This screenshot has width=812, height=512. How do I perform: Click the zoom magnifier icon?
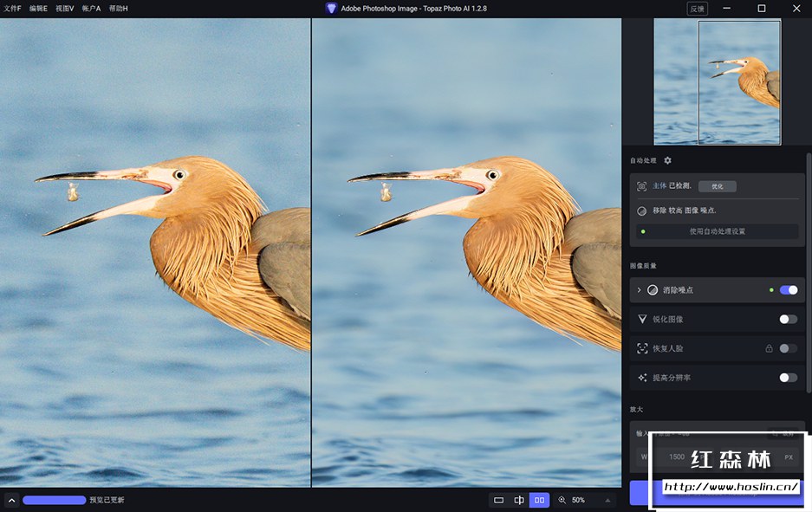[x=562, y=500]
